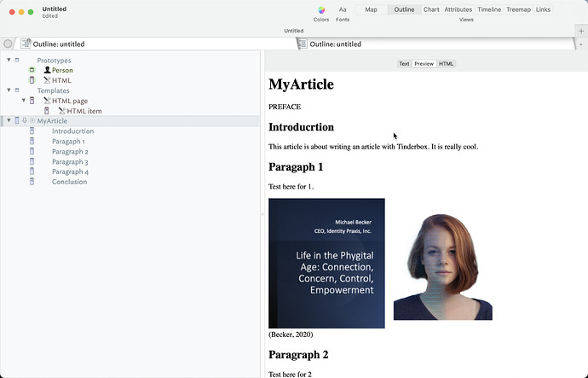This screenshot has width=588, height=378.
Task: Select the right Outline: untitled tab
Action: [437, 44]
